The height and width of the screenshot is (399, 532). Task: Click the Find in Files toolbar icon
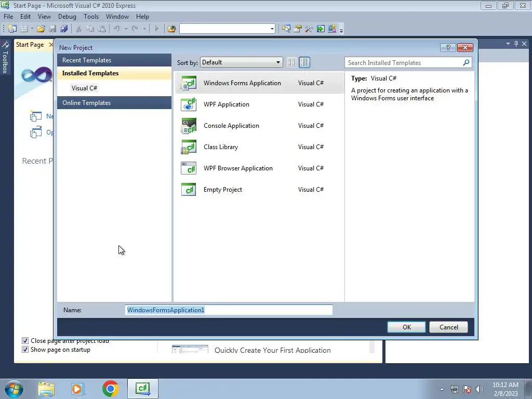click(171, 29)
